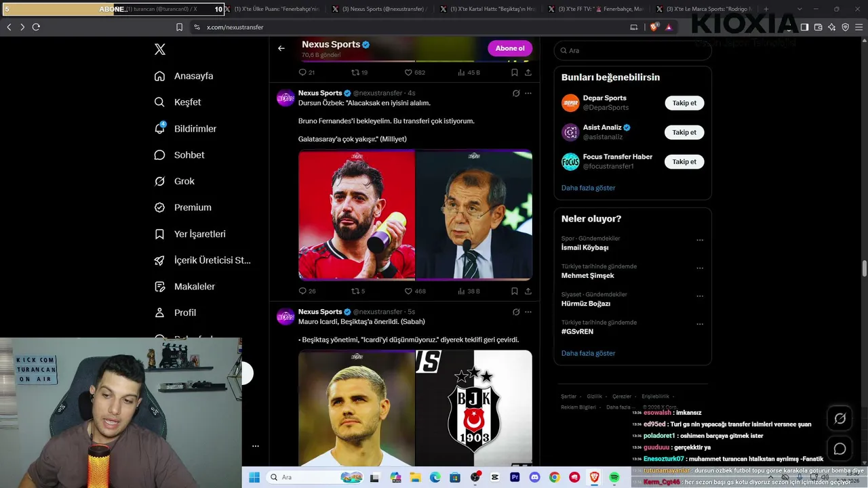Switch to the Ülke Puanı browser tab
This screenshot has height=488, width=868.
274,9
